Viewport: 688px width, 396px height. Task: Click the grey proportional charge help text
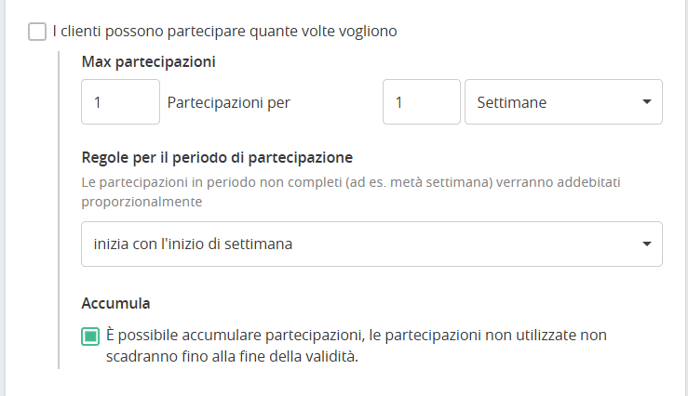coord(351,192)
